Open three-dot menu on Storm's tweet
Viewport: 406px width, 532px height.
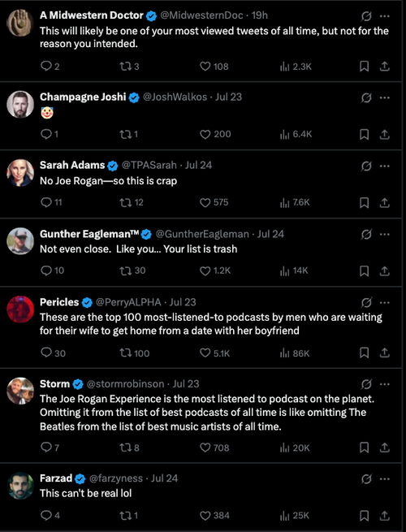385,384
